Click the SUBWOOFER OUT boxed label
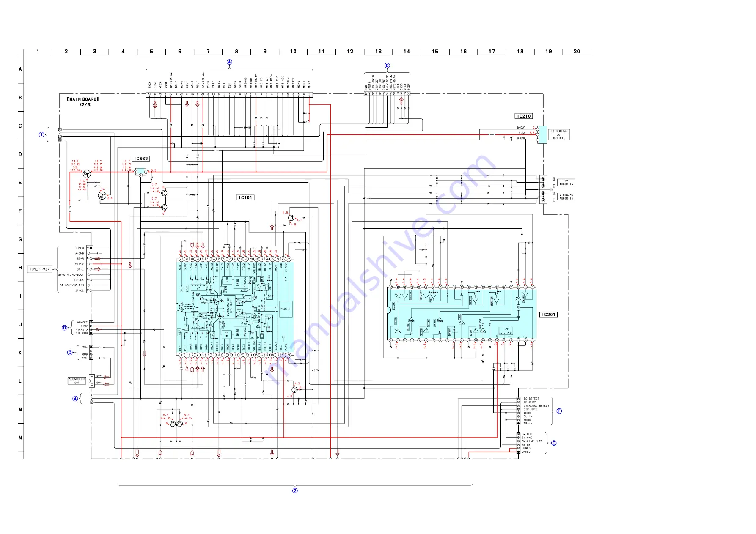756x534 pixels. click(x=77, y=381)
